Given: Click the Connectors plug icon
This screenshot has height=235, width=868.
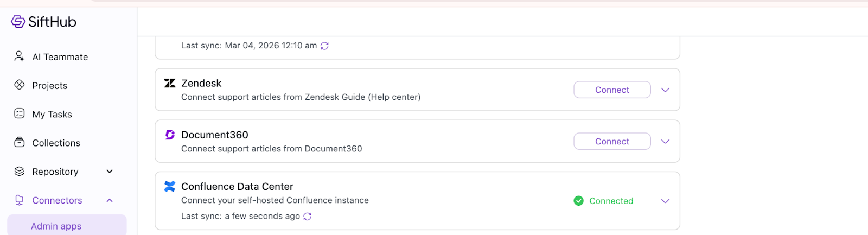Looking at the screenshot, I should [x=20, y=200].
